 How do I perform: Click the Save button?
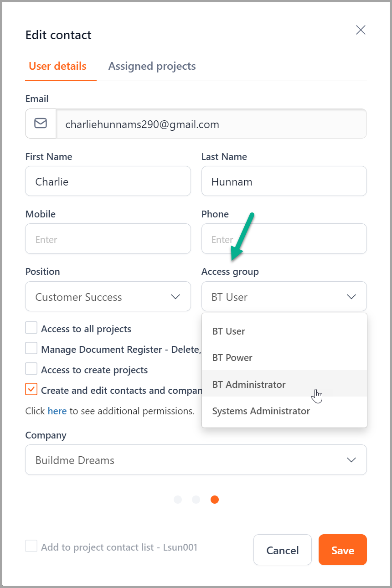point(342,550)
